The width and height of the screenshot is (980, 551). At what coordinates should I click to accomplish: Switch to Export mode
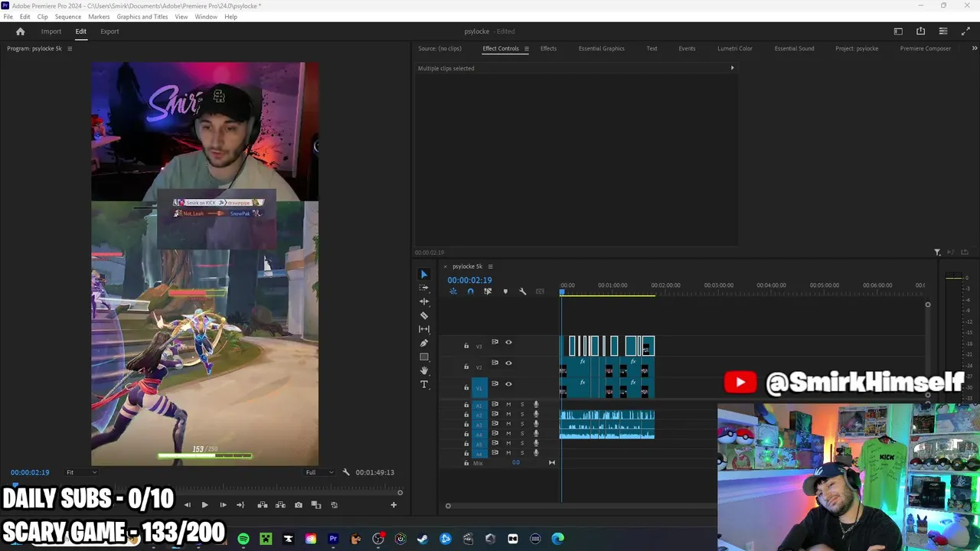point(109,31)
